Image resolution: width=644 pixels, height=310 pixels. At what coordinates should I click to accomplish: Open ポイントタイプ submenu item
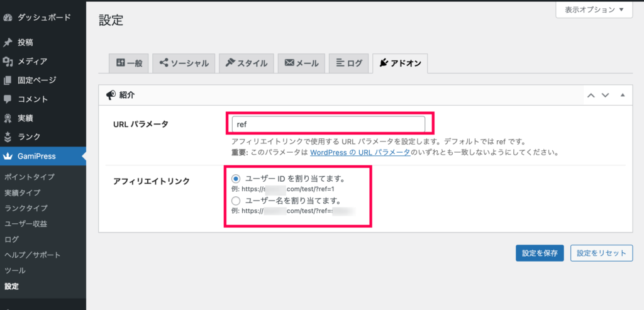pos(29,177)
